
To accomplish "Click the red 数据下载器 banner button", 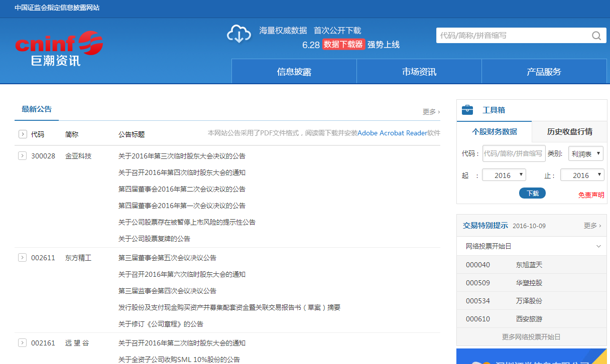I will pyautogui.click(x=343, y=44).
